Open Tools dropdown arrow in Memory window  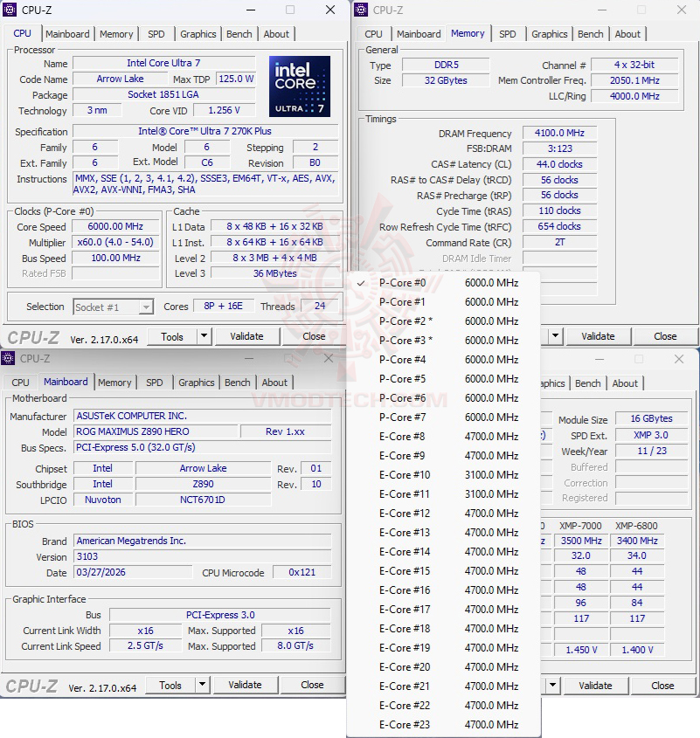(x=556, y=336)
